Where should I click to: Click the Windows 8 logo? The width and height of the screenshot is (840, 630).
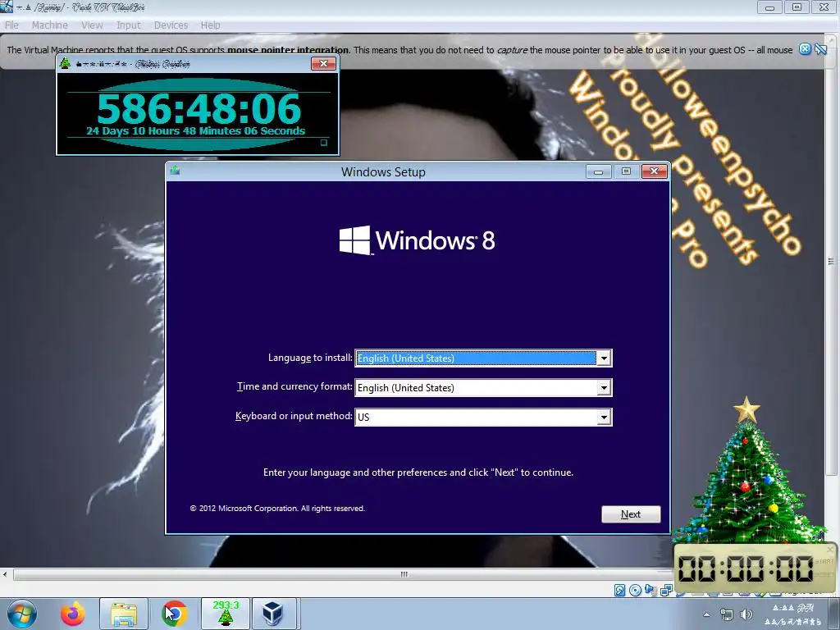click(x=417, y=240)
